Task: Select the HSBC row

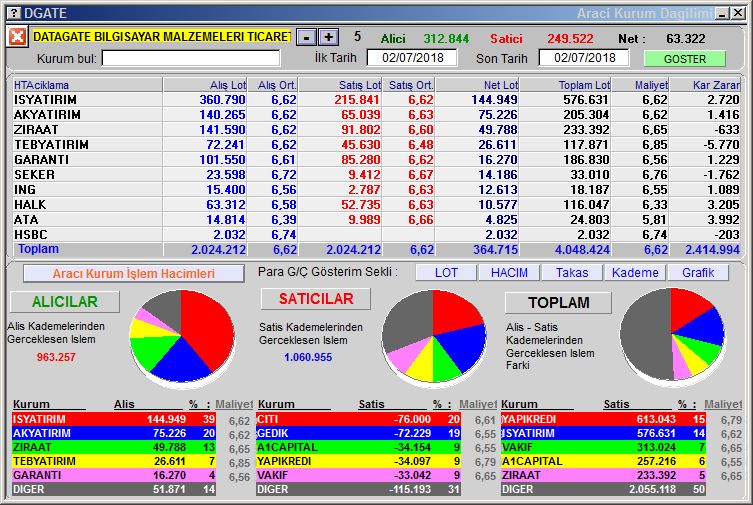Action: (x=376, y=234)
